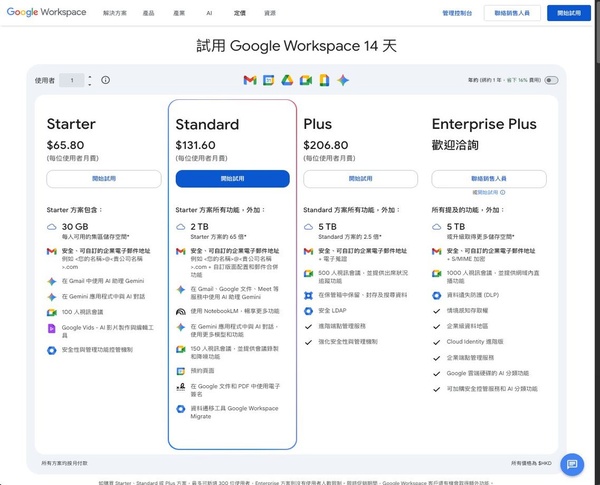Click Gemini icon beside 在 Gmail 中使用 AI 助理

pyautogui.click(x=52, y=281)
